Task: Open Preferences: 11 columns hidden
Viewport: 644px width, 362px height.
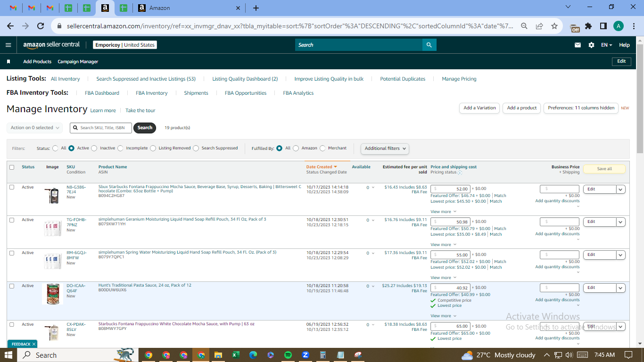Action: point(581,108)
